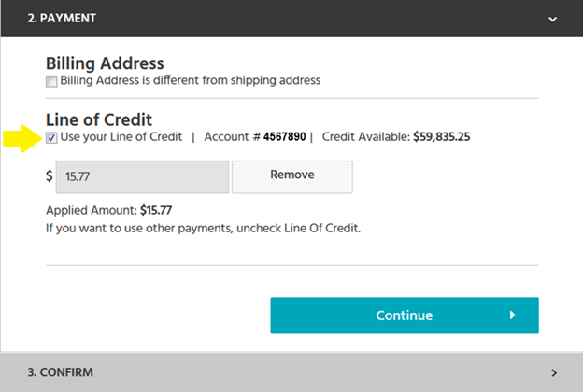The height and width of the screenshot is (392, 583).
Task: Click the yellow arrow pointer graphic
Action: (x=22, y=138)
